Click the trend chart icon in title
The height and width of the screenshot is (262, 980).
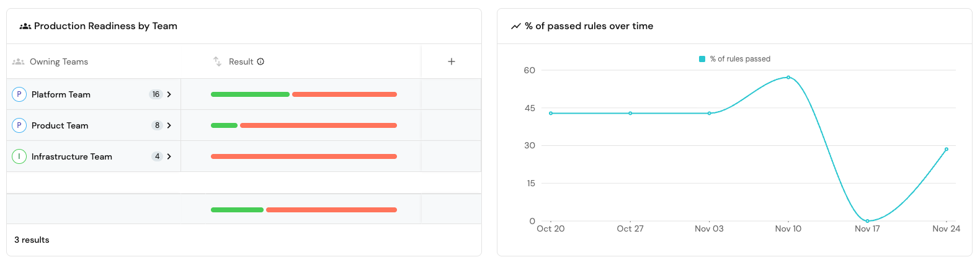[x=515, y=26]
